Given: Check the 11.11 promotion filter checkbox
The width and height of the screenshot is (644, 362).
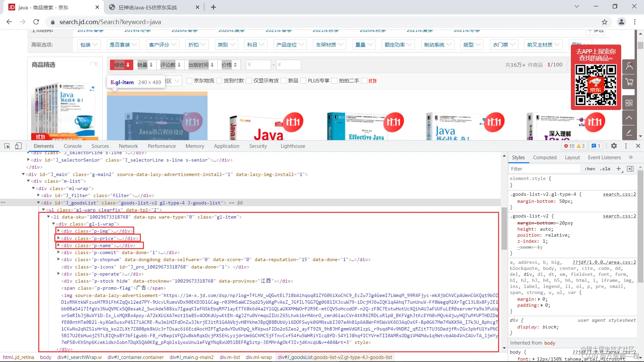Looking at the screenshot, I should click(x=364, y=81).
